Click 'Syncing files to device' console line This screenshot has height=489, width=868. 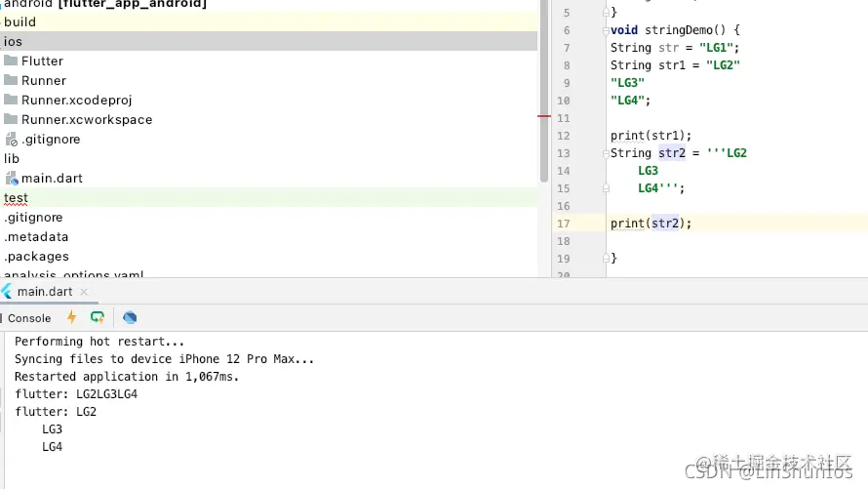164,359
